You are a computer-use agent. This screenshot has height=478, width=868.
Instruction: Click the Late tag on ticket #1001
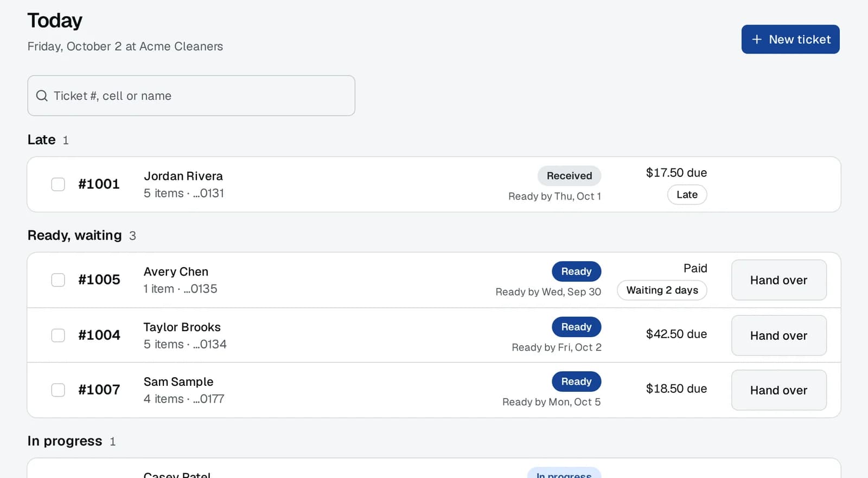tap(687, 195)
